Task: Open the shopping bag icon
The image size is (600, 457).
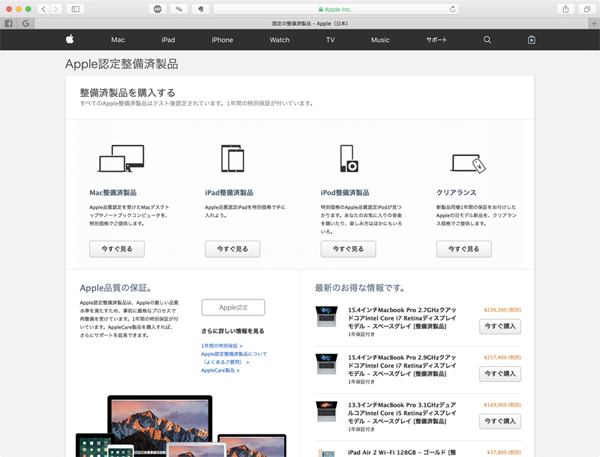Action: [x=532, y=39]
